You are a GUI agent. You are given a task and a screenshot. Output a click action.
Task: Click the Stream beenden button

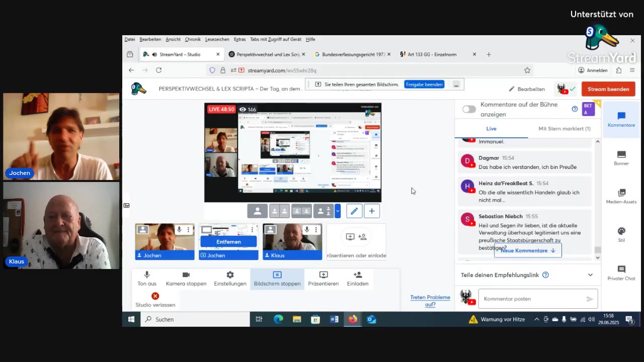coord(608,89)
